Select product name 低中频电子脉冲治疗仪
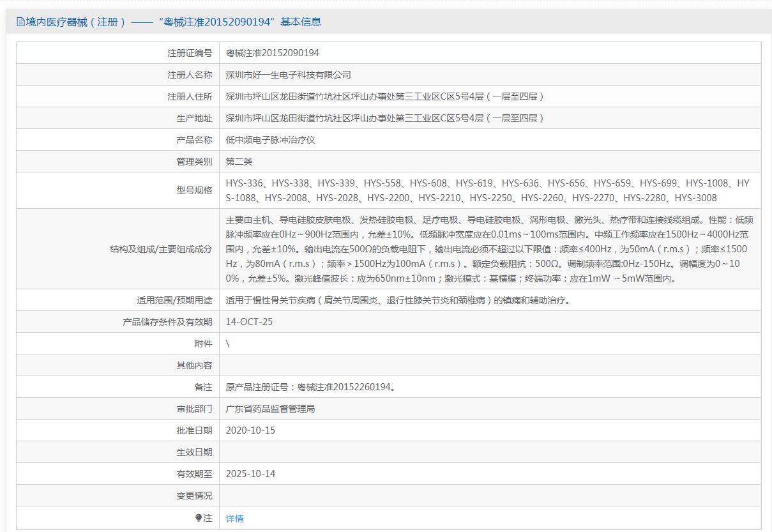Viewport: 772px width, 532px height. tap(270, 140)
